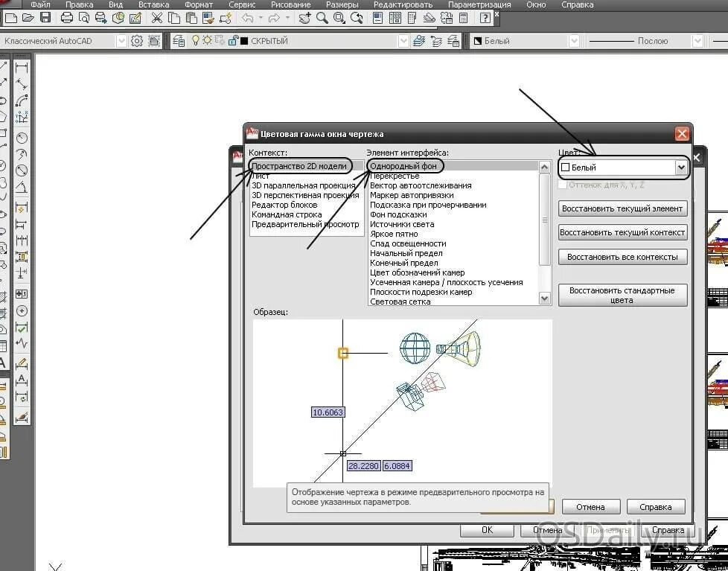The width and height of the screenshot is (728, 571).
Task: Click the Print (plot) icon
Action: click(67, 18)
